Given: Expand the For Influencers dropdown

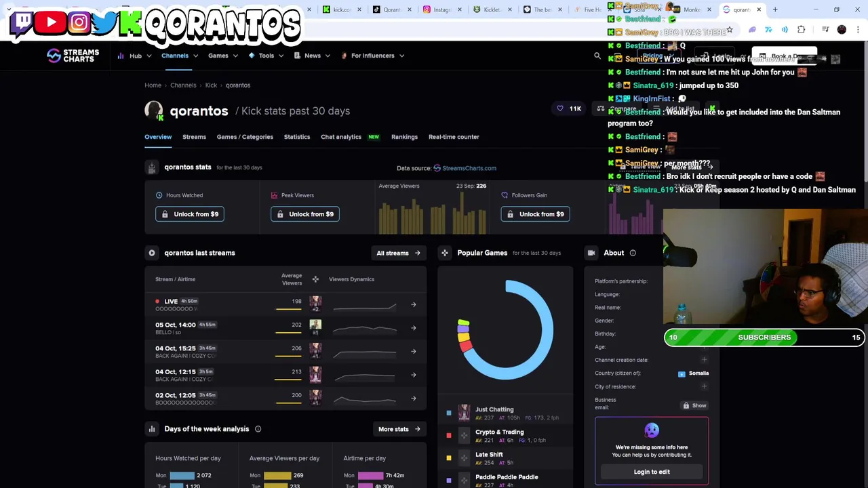Looking at the screenshot, I should 372,56.
